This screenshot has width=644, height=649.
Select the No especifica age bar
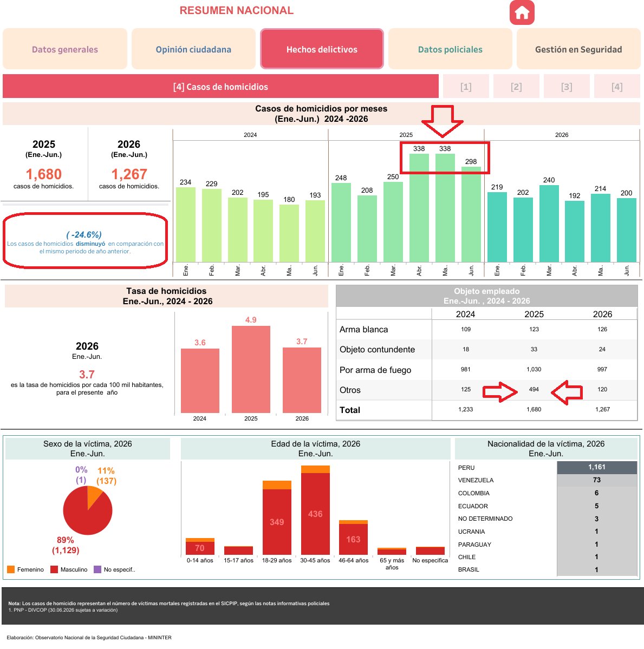(x=430, y=551)
